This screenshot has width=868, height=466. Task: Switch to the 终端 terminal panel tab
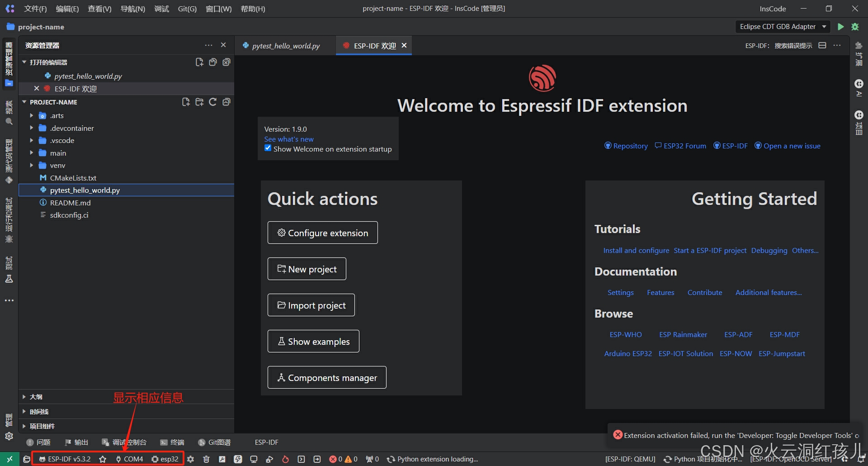tap(172, 442)
